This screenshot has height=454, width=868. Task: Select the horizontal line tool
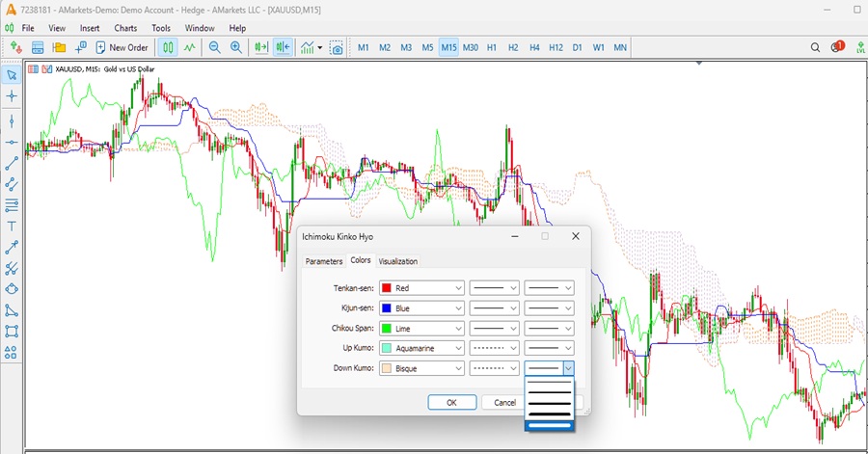tap(12, 142)
